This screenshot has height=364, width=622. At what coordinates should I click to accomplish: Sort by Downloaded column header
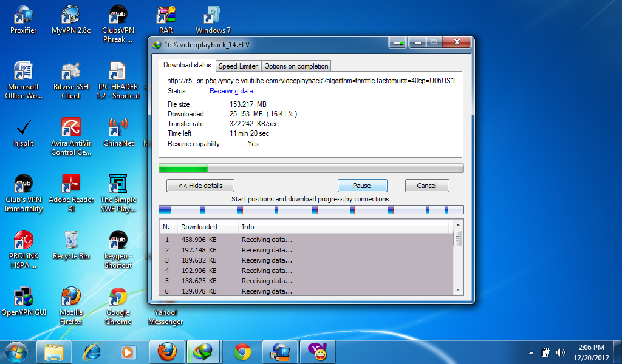tap(208, 227)
